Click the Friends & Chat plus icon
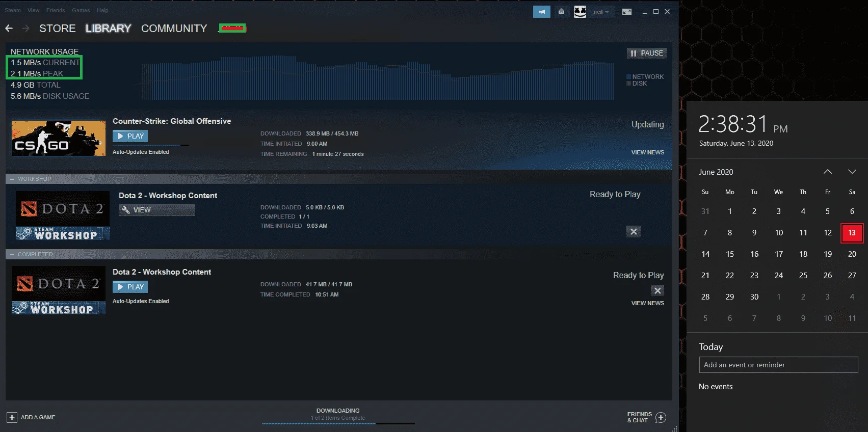Viewport: 868px width, 432px height. (661, 417)
